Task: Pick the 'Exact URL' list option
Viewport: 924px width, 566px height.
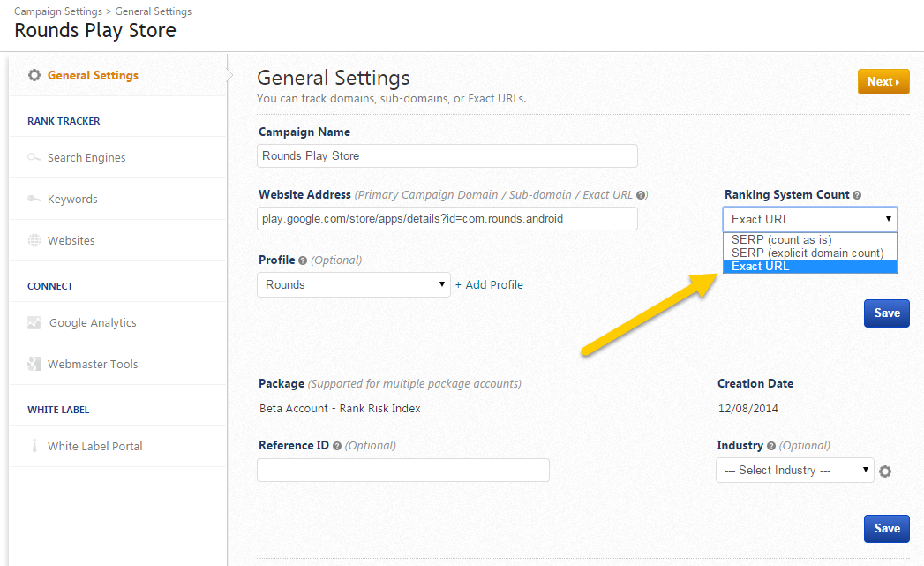Action: coord(761,267)
